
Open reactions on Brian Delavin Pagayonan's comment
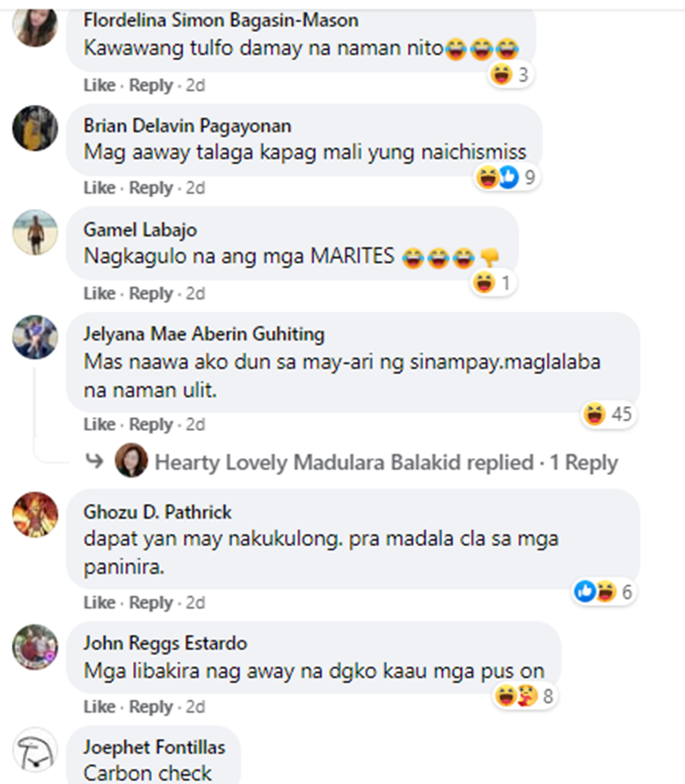(506, 177)
